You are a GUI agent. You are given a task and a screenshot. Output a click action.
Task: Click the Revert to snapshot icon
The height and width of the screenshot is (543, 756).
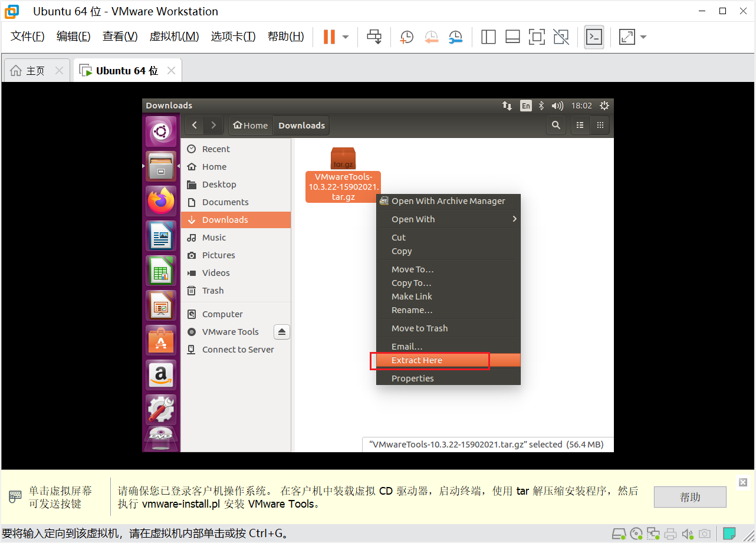coord(431,37)
